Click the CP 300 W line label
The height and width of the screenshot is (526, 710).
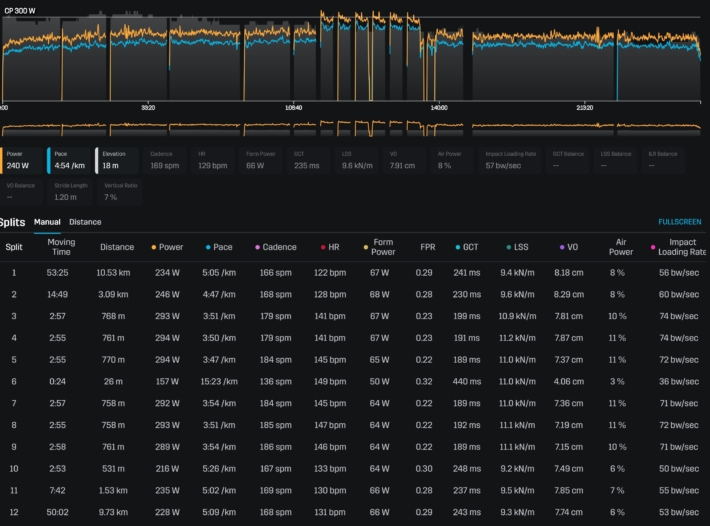point(19,9)
